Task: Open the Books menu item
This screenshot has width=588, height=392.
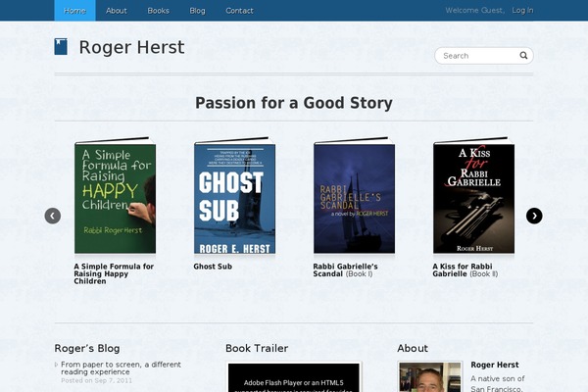Action: [158, 11]
